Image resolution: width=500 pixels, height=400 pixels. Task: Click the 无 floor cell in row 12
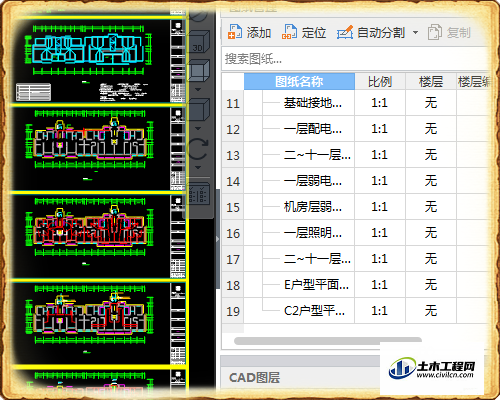coord(431,129)
